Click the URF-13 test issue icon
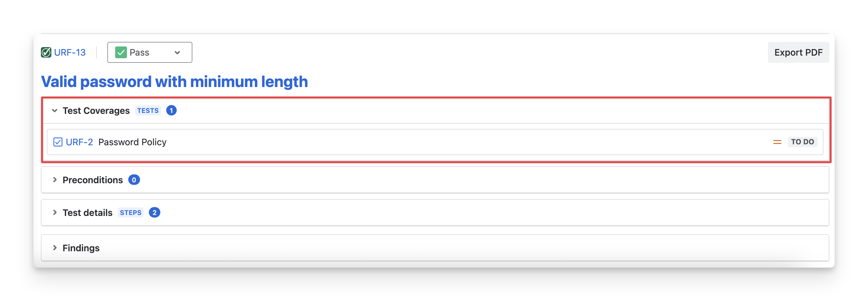This screenshot has width=868, height=301. [x=46, y=53]
